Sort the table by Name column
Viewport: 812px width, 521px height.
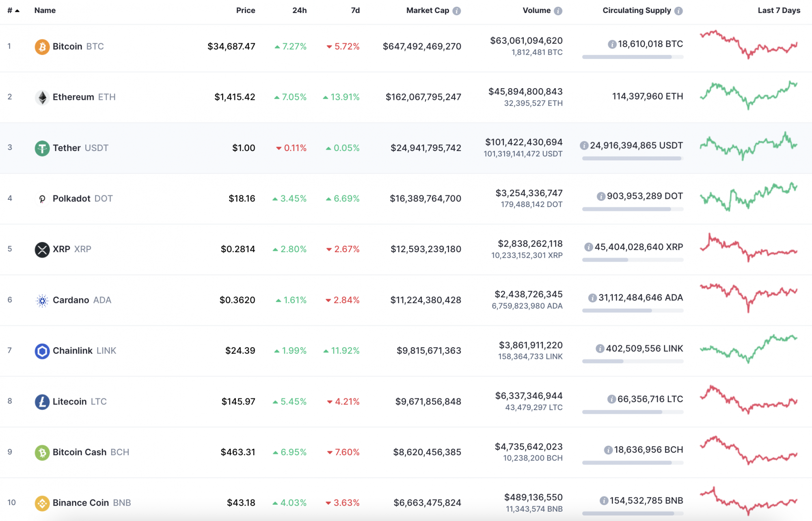pyautogui.click(x=45, y=11)
